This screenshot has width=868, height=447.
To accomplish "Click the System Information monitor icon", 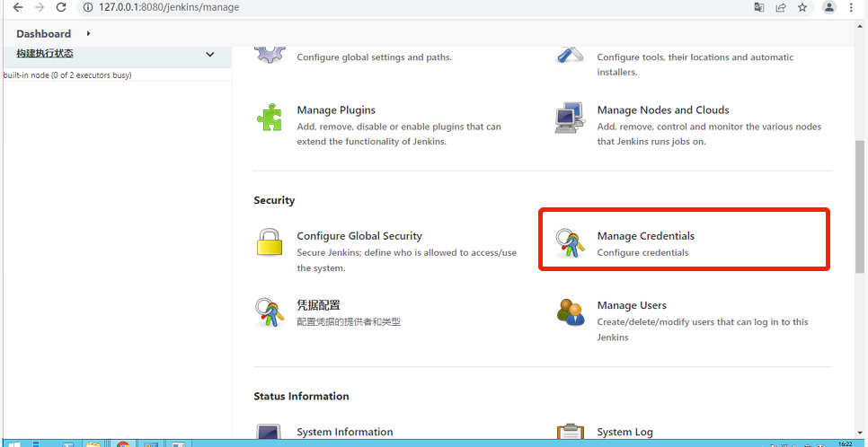I will click(x=270, y=432).
